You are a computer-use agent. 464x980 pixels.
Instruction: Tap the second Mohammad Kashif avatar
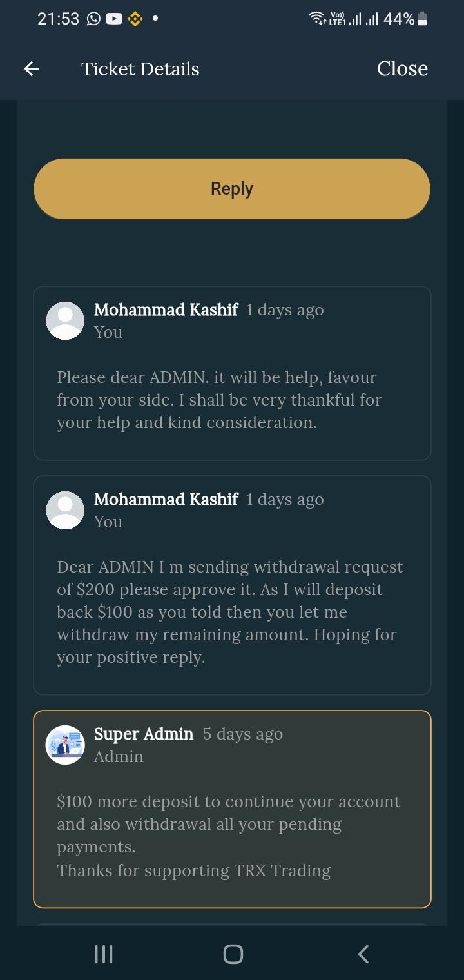point(65,510)
